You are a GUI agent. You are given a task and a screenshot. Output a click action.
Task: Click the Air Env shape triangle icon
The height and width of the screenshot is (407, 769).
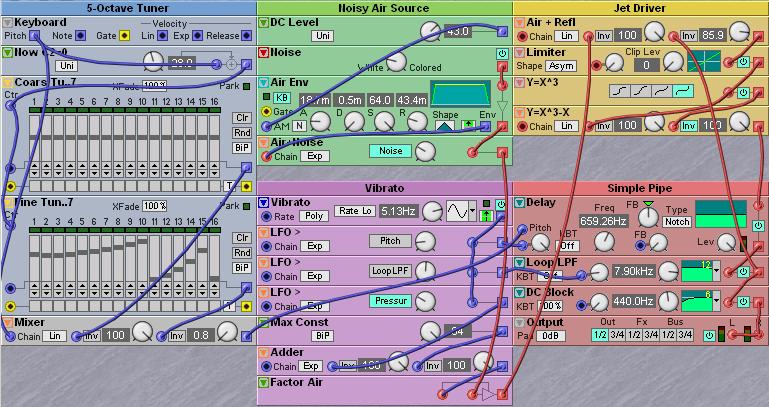click(445, 126)
